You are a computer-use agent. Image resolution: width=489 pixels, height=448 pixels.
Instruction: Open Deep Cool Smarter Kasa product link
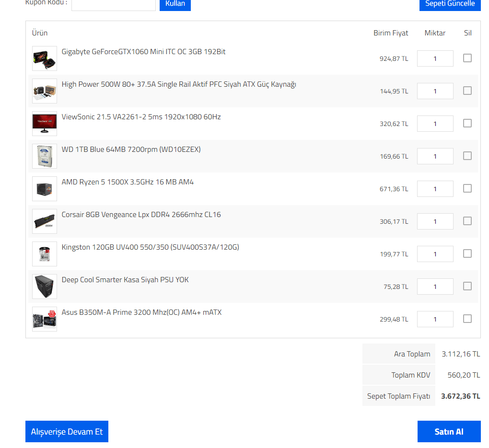click(125, 280)
